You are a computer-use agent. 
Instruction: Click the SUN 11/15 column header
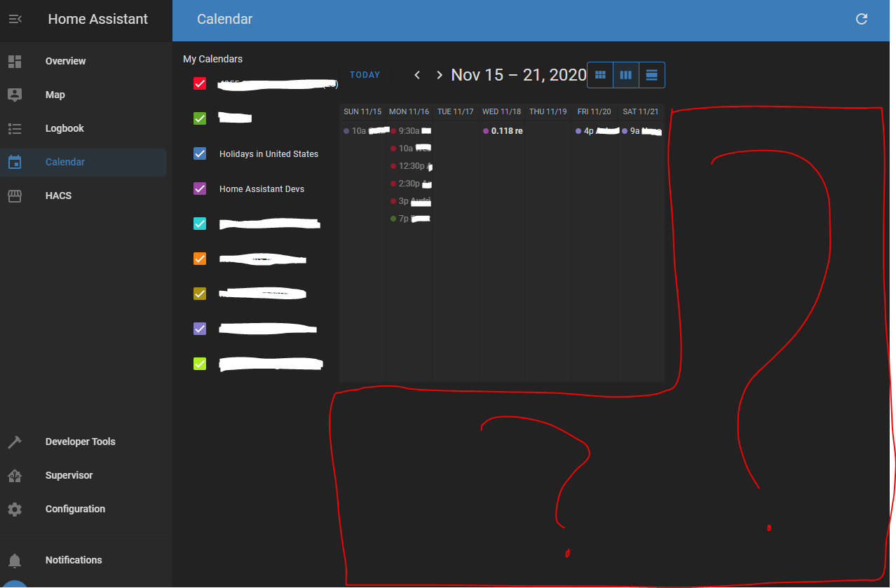pos(362,111)
